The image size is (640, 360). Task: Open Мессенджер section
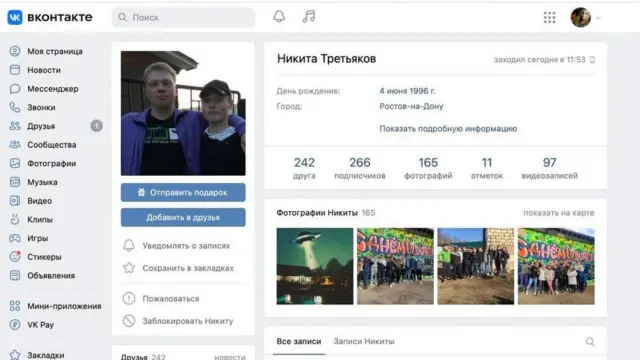click(53, 89)
